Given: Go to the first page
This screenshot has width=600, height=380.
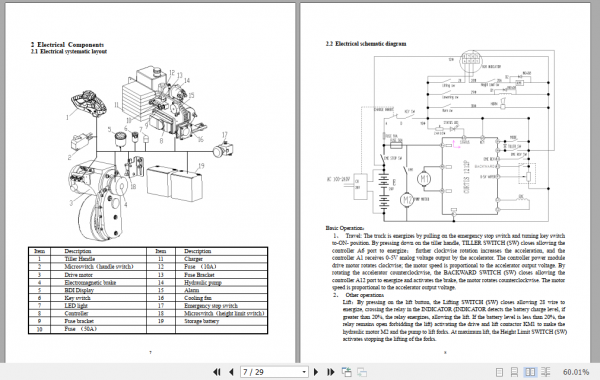Looking at the screenshot, I should 217,372.
